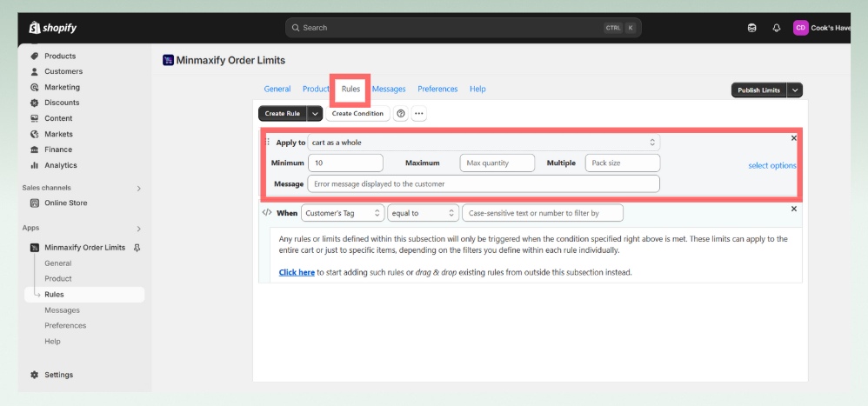Grab the rule drag handle dots
The width and height of the screenshot is (868, 406).
click(268, 143)
